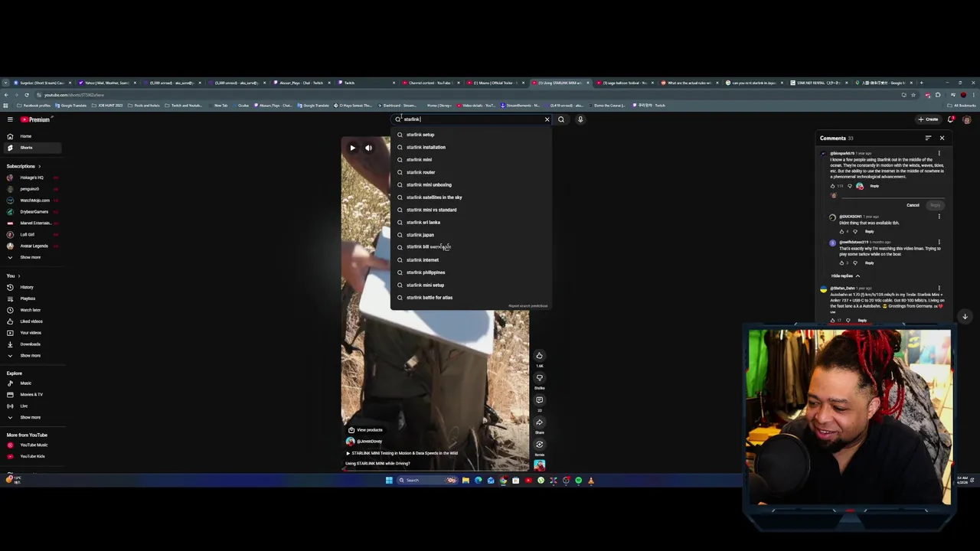The height and width of the screenshot is (551, 980).
Task: Open WatchMojo.com subscription
Action: pyautogui.click(x=31, y=201)
